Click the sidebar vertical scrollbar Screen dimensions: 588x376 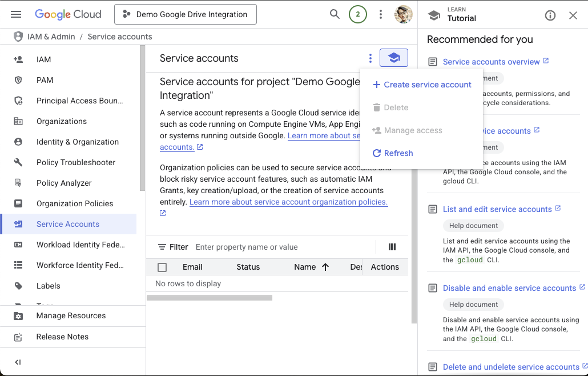142,118
